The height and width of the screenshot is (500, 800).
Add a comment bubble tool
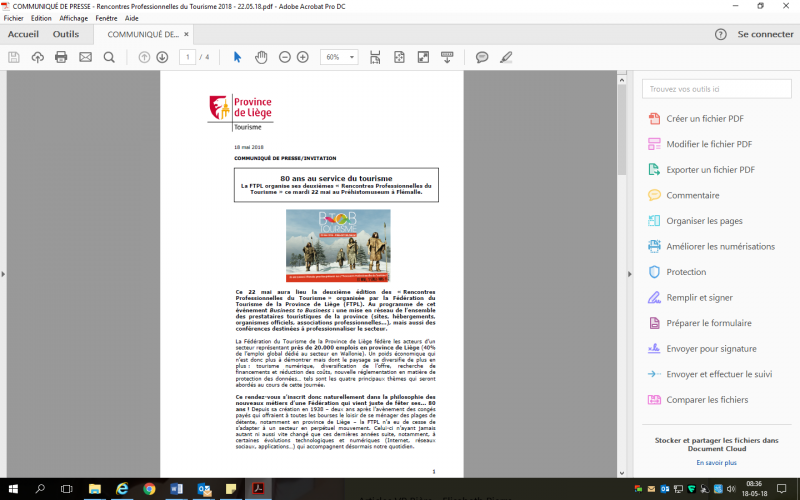point(482,57)
